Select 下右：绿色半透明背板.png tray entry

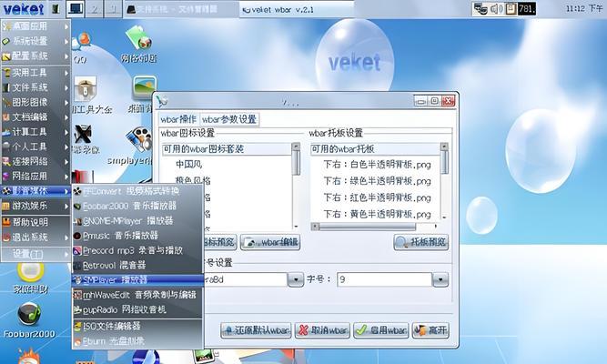coord(376,181)
